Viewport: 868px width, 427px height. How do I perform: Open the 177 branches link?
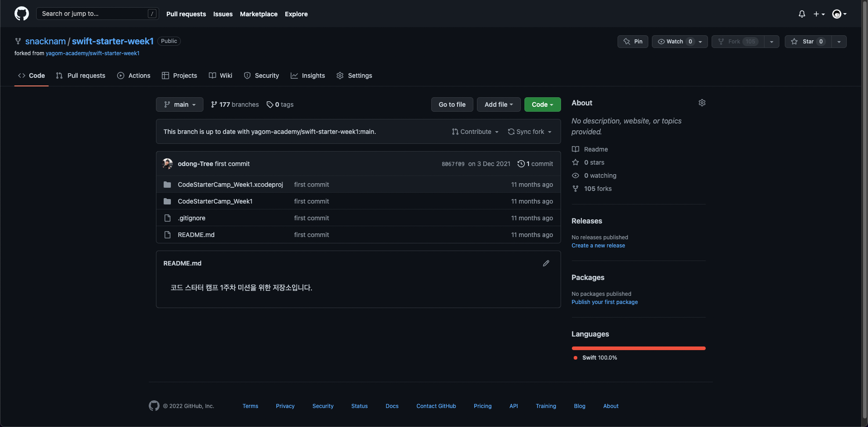(x=235, y=104)
